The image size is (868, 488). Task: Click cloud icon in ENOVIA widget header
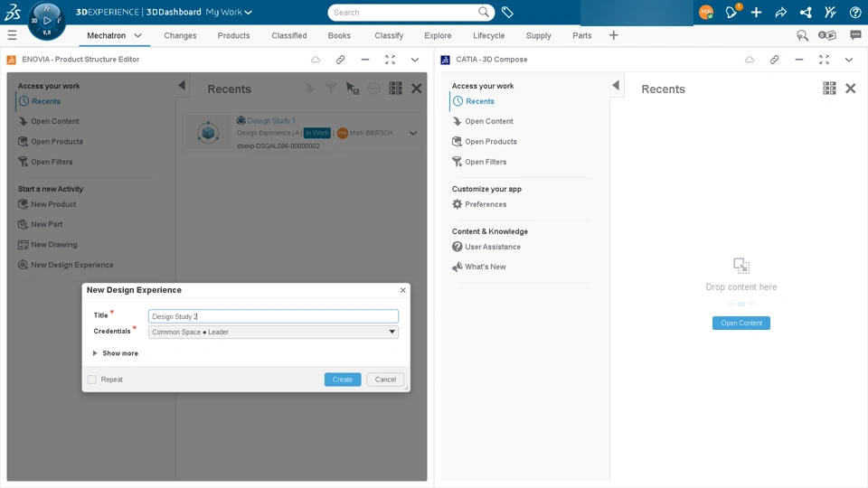(316, 60)
